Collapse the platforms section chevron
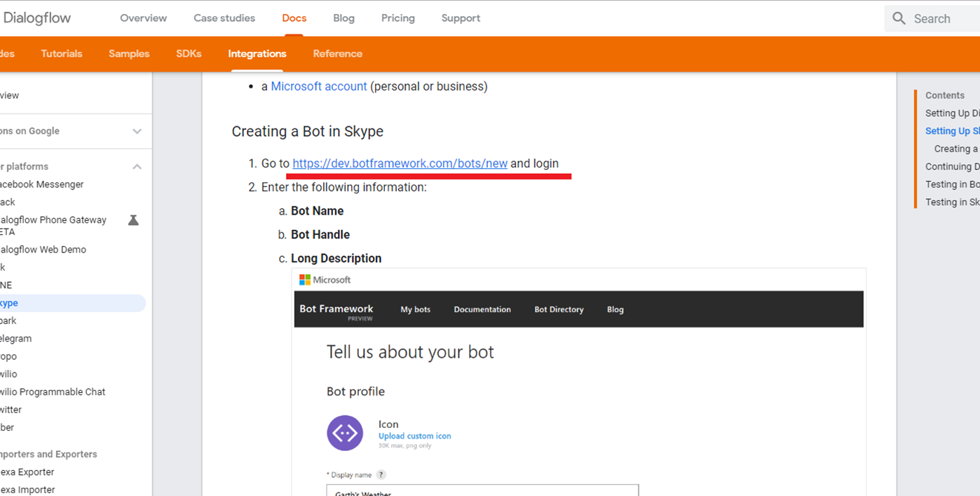The width and height of the screenshot is (980, 496). coord(137,167)
